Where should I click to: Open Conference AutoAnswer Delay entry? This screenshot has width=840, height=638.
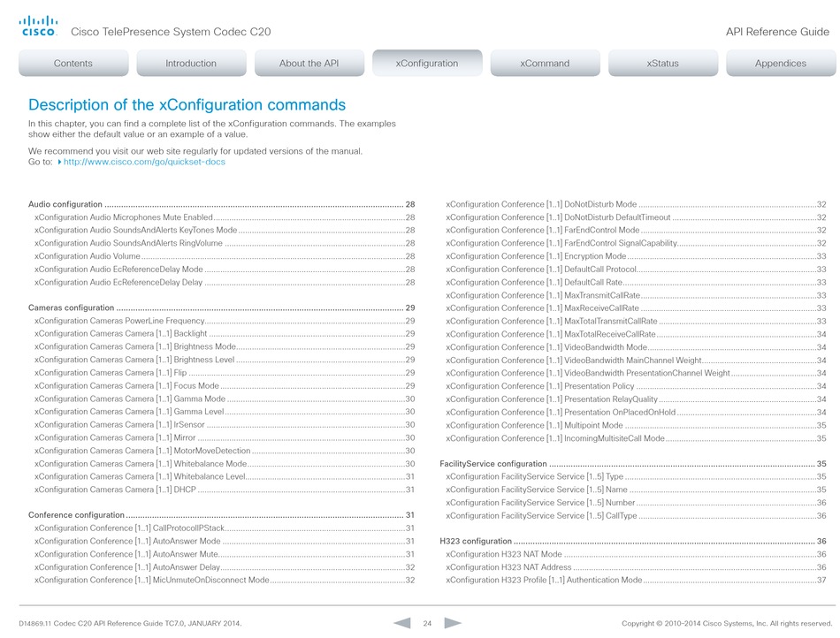[225, 567]
